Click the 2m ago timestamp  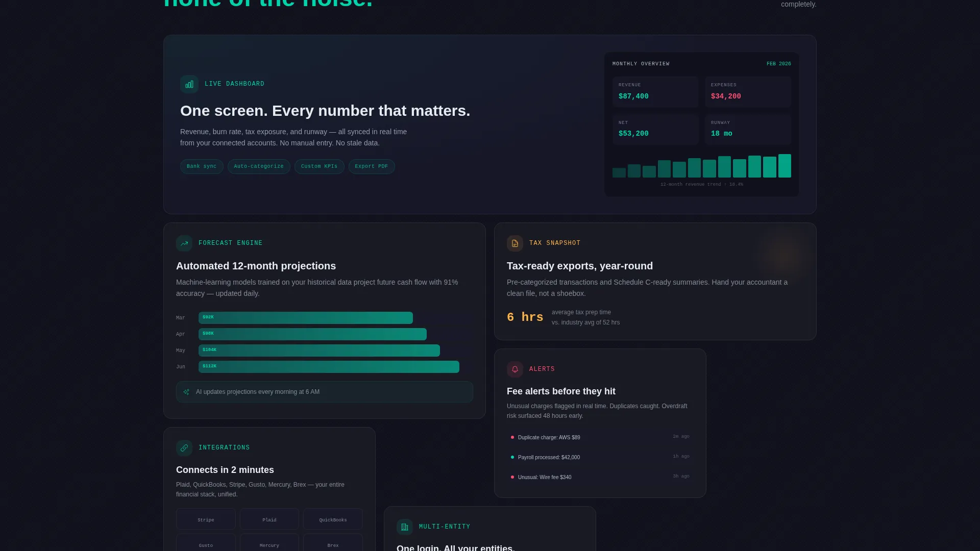coord(681,437)
